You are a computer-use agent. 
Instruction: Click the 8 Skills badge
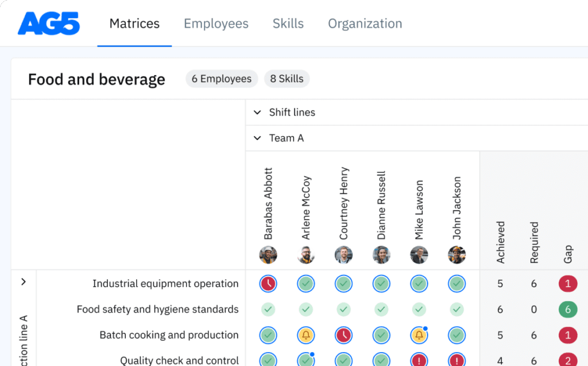[287, 79]
